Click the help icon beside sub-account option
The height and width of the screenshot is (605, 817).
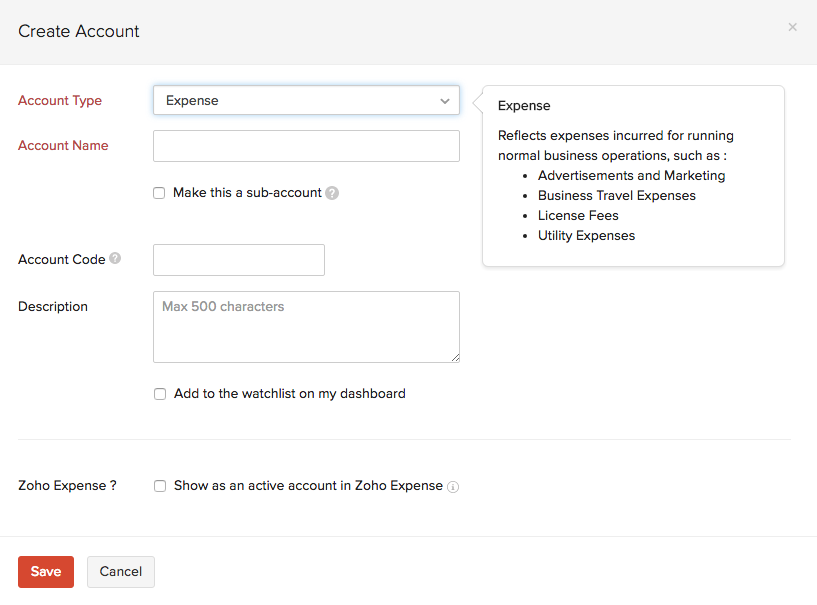(332, 193)
